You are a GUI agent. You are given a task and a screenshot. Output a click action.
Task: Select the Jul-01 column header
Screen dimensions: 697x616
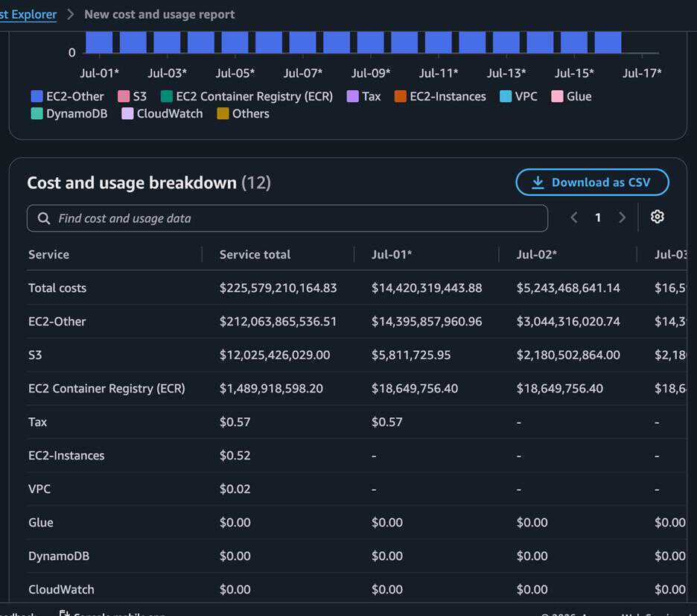pyautogui.click(x=392, y=255)
